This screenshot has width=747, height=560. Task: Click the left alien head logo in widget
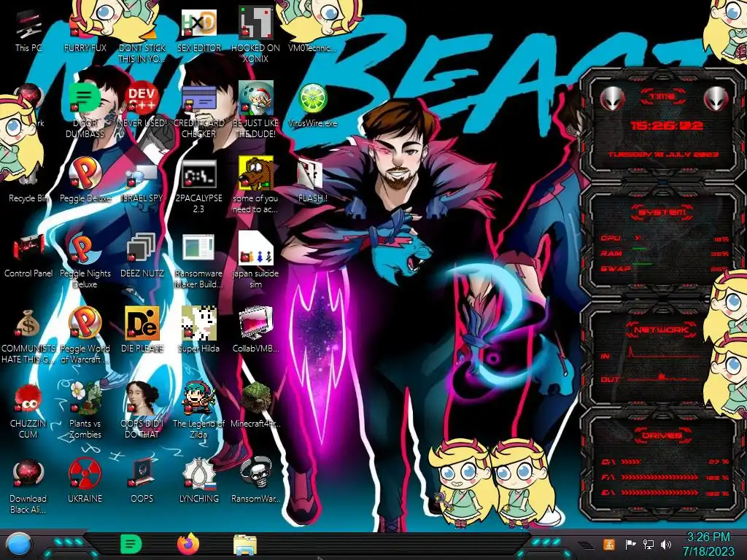(x=612, y=99)
